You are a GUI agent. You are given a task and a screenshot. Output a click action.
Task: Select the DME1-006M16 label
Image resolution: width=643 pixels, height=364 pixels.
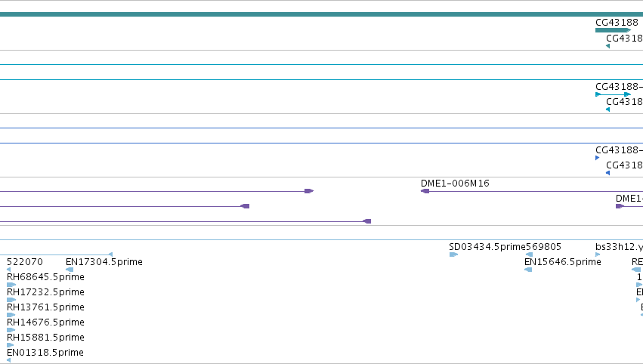pos(455,184)
